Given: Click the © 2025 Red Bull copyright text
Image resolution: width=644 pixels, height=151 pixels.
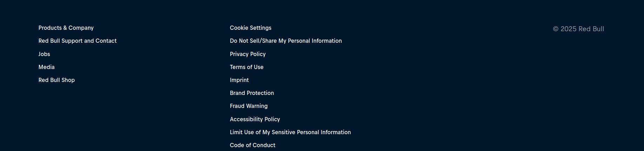Looking at the screenshot, I should [578, 29].
